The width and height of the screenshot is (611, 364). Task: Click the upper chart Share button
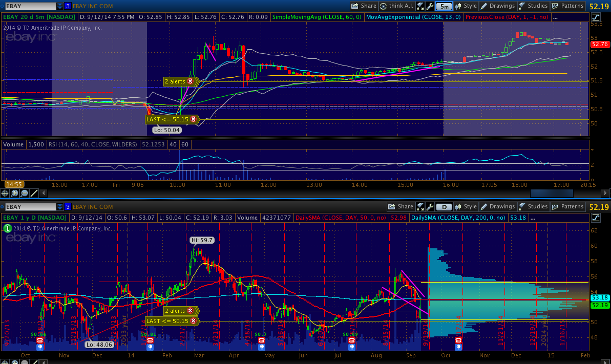coord(364,6)
